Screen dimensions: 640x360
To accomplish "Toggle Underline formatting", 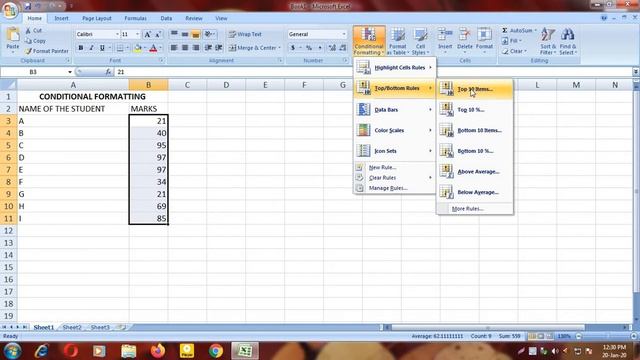I will (x=102, y=48).
